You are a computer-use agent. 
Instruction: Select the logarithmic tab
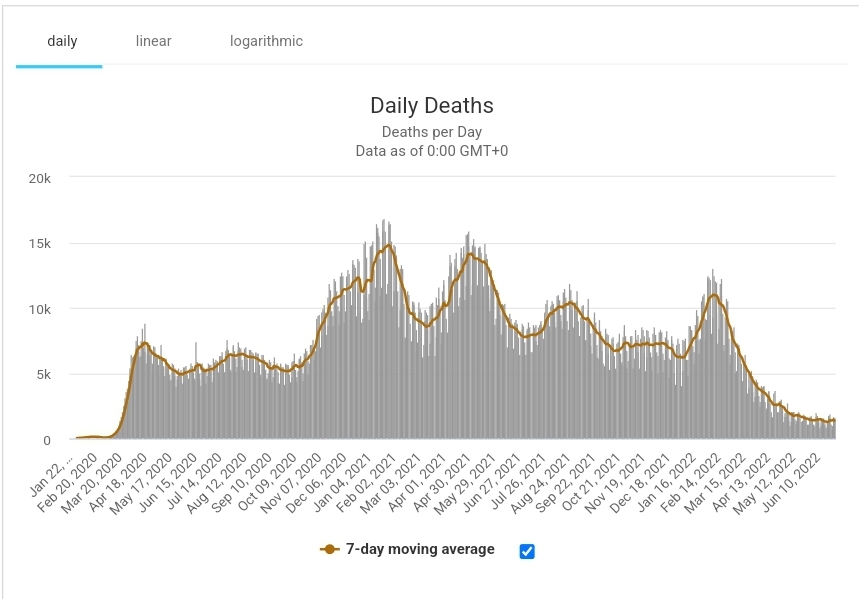(x=264, y=42)
